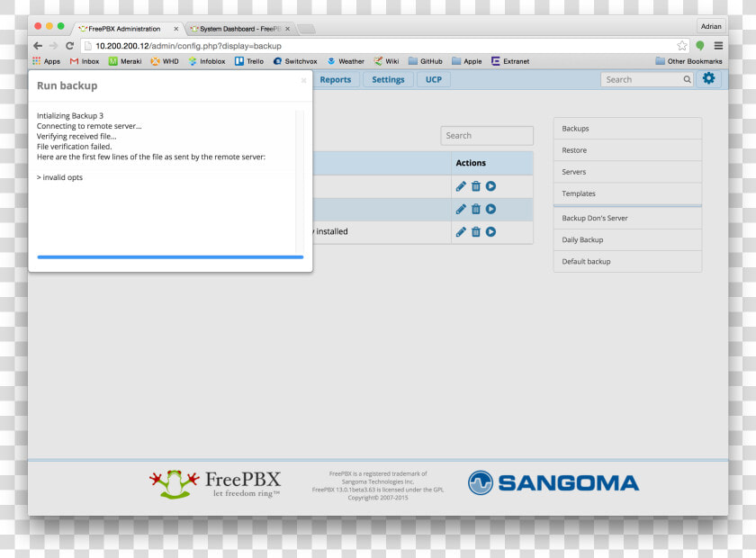The image size is (756, 558).
Task: Open Daily Backup entry
Action: [x=627, y=240]
